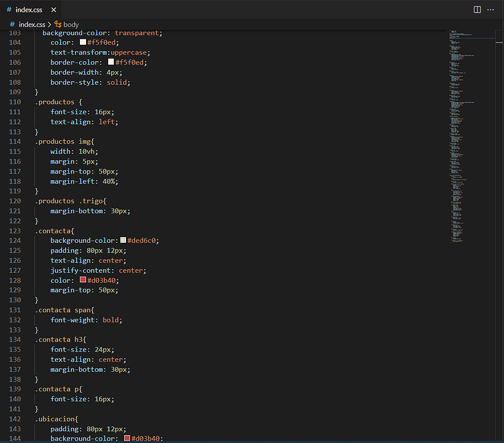This screenshot has width=504, height=443.
Task: Click the ".contacta span{" selector line
Action: (x=65, y=310)
